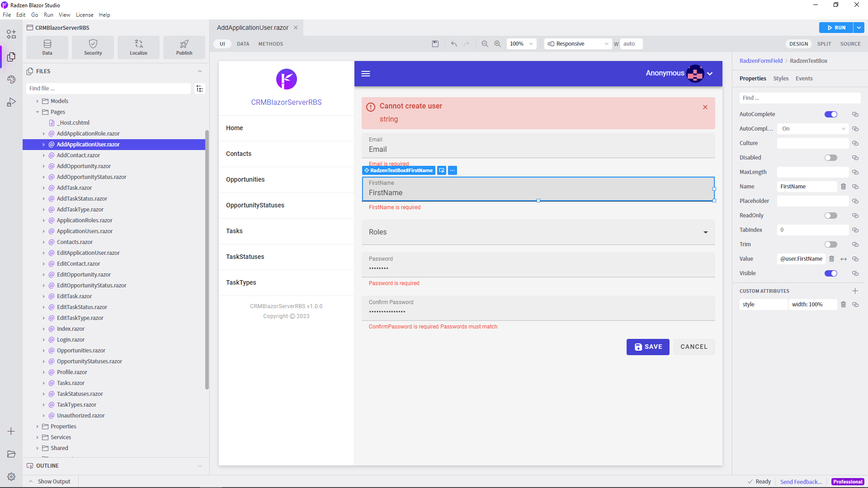Viewport: 868px width, 488px height.
Task: Open the run and debug icon in sidebar
Action: coord(11,102)
